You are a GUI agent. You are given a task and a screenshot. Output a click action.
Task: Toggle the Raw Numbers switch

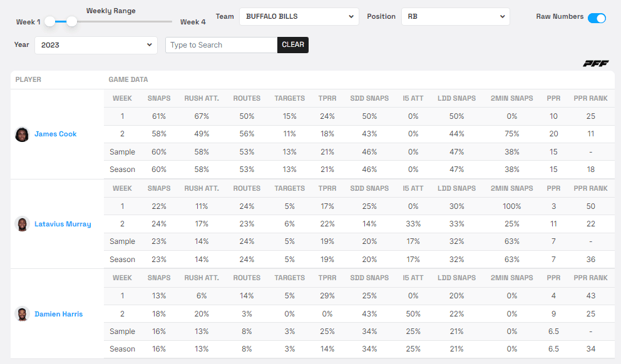597,18
